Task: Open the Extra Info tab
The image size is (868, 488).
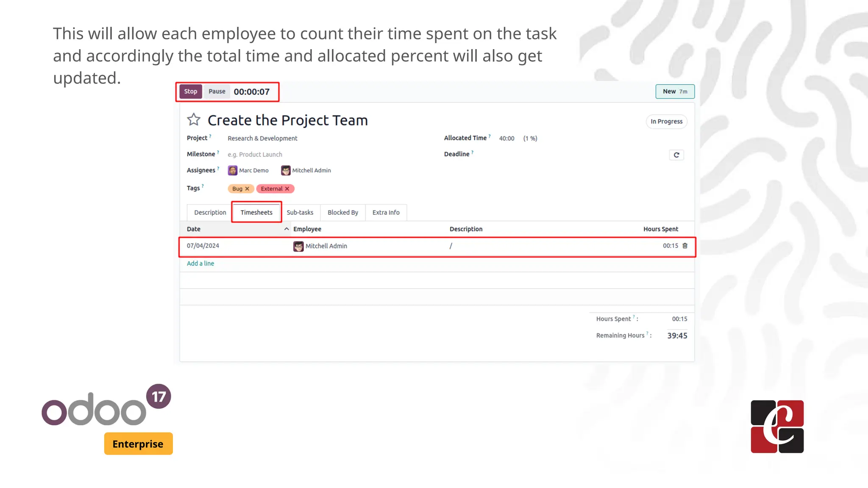Action: coord(386,213)
